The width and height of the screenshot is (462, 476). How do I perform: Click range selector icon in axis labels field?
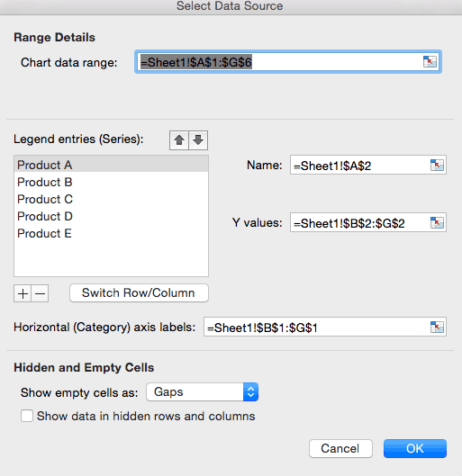[x=437, y=327]
